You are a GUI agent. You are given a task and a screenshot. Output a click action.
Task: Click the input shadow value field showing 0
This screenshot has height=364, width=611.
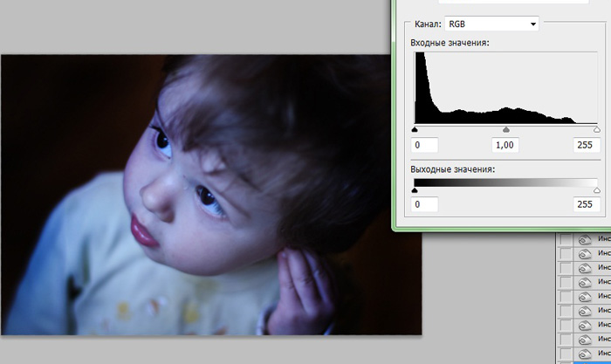point(424,145)
